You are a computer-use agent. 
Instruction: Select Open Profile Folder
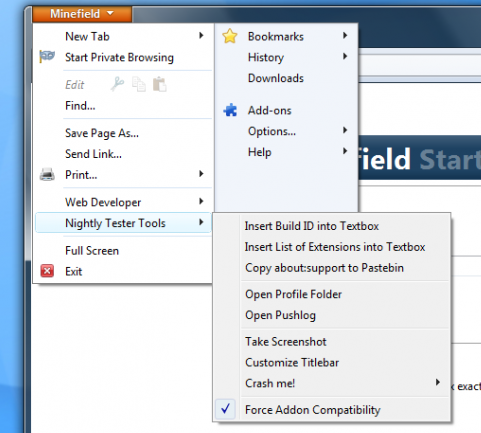click(x=293, y=295)
